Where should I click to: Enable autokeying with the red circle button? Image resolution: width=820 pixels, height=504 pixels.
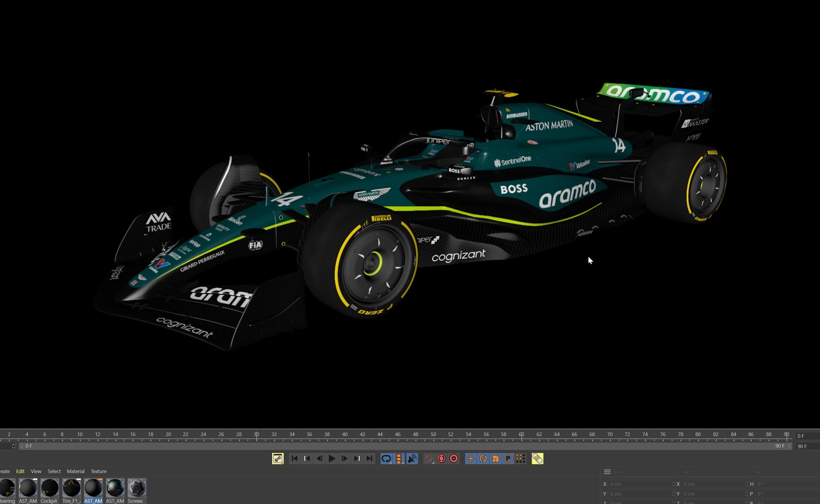click(x=441, y=459)
